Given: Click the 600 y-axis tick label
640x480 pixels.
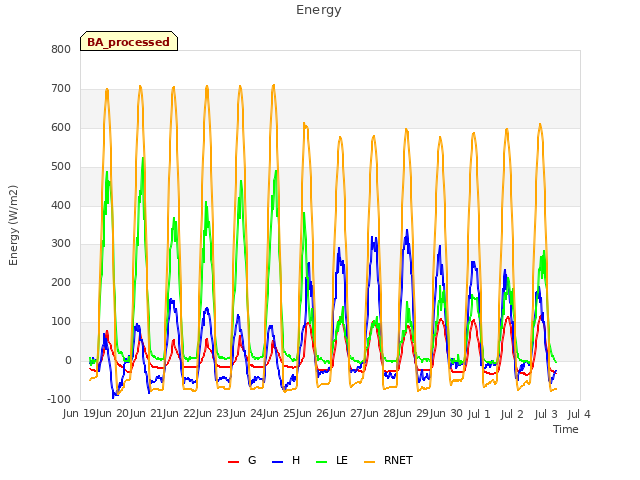Looking at the screenshot, I should (x=61, y=127).
